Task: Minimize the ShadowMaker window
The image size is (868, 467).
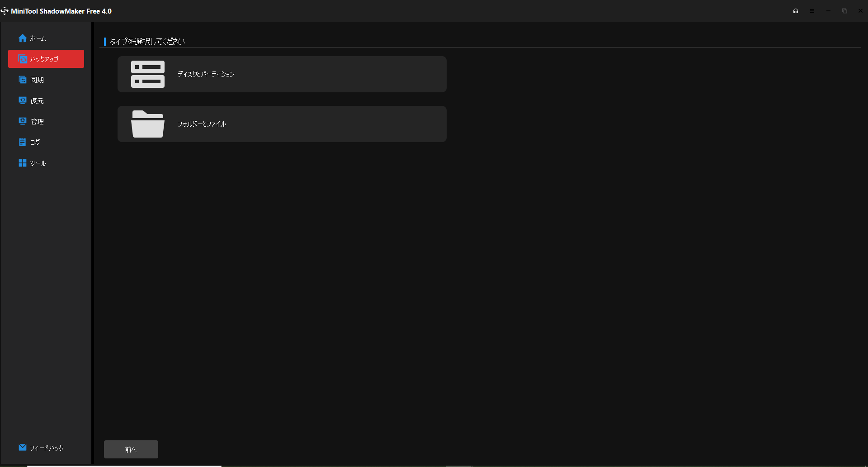Action: point(828,11)
